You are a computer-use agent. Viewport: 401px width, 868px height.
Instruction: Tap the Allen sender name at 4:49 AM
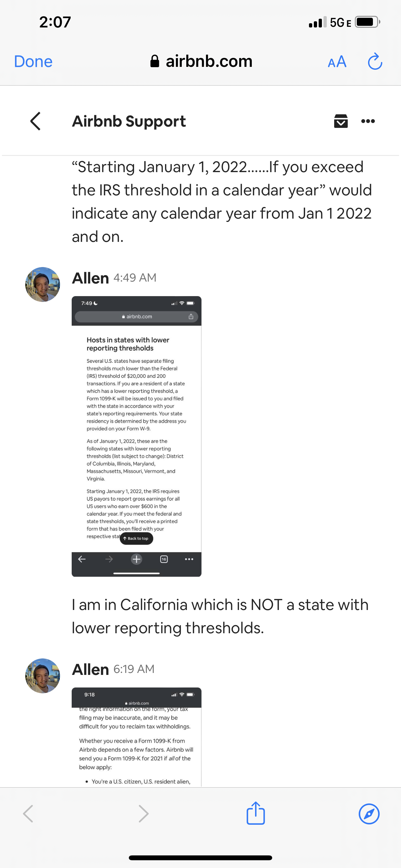[90, 278]
